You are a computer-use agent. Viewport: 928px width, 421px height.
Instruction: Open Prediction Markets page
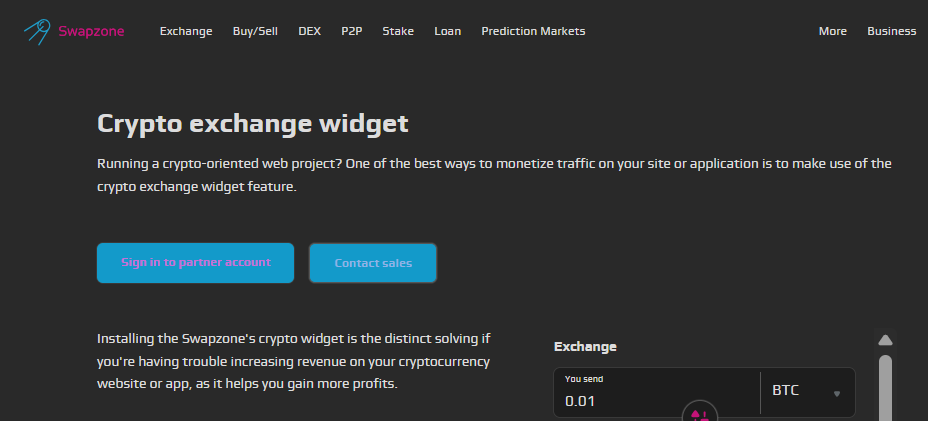pyautogui.click(x=533, y=31)
